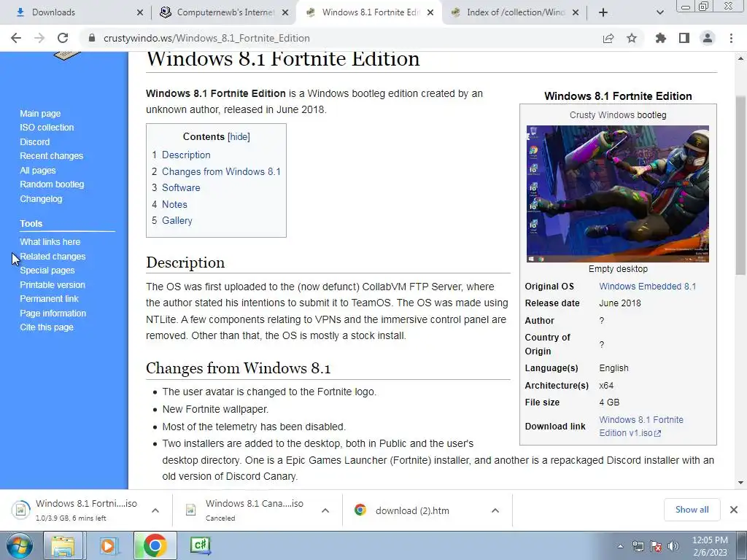747x560 pixels.
Task: Open All pages in sidebar
Action: 38,171
